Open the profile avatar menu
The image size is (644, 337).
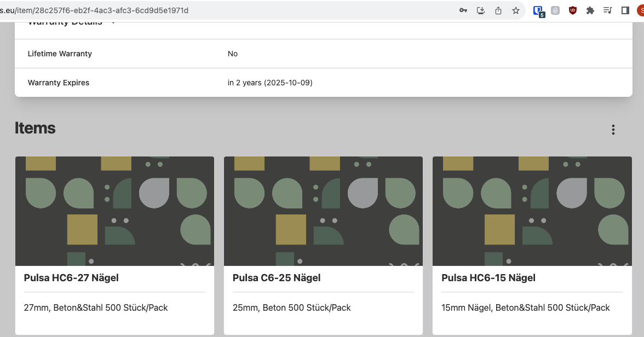click(640, 10)
